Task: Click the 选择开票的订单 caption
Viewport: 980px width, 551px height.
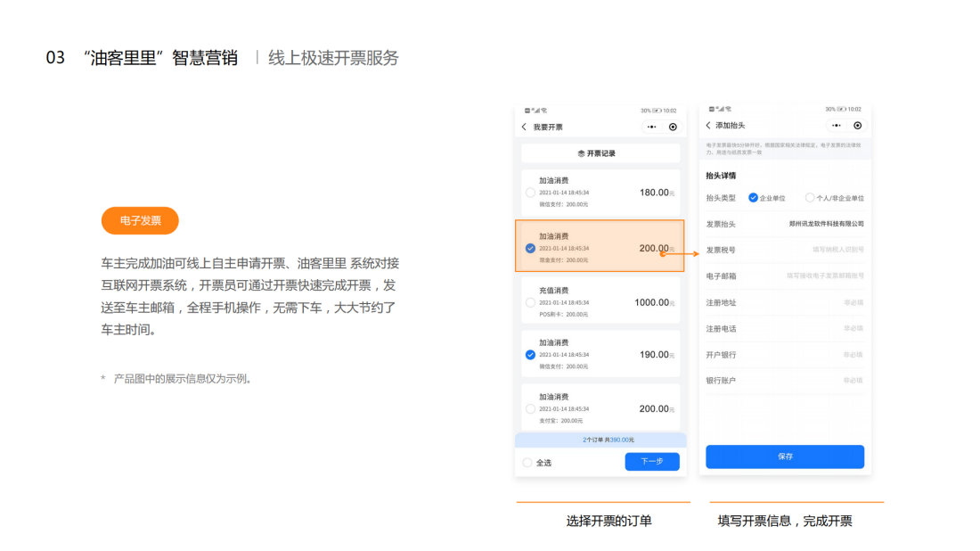Action: point(608,521)
